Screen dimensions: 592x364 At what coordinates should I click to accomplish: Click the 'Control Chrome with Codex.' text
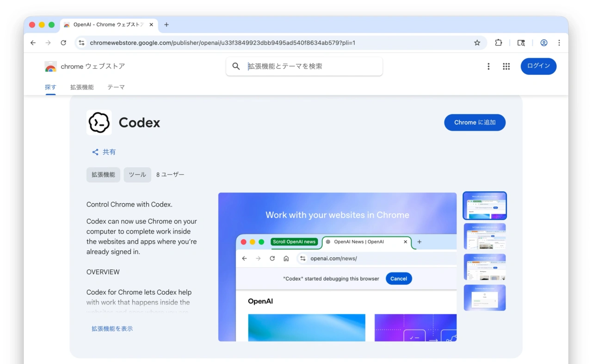(x=129, y=204)
